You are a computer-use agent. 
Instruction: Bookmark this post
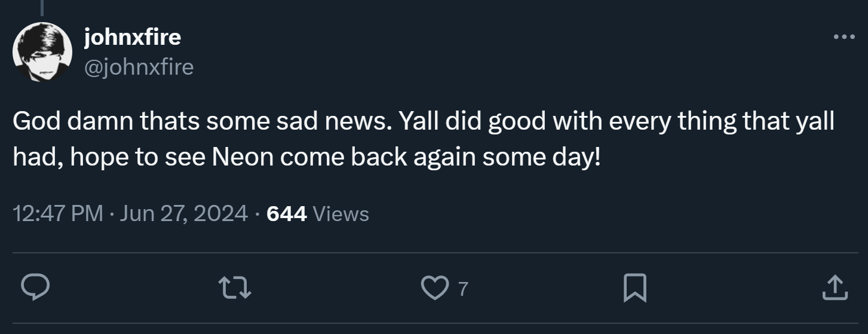pos(634,289)
